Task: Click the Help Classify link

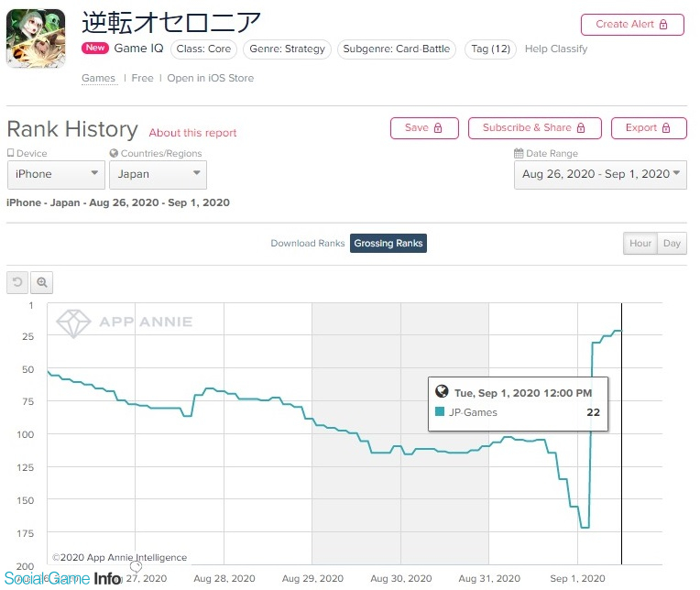Action: (556, 49)
